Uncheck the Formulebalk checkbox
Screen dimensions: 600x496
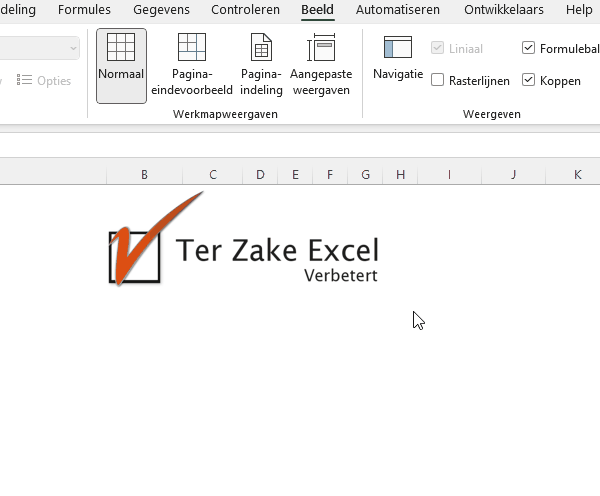pyautogui.click(x=529, y=48)
